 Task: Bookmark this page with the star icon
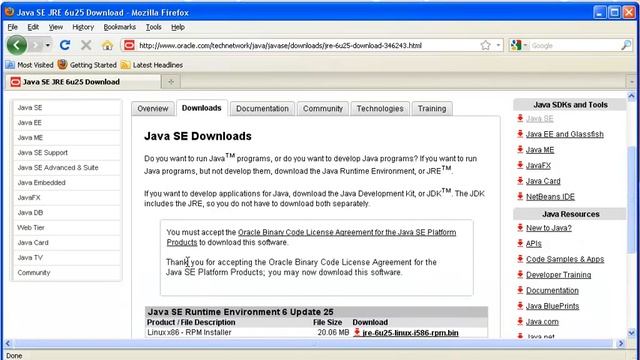tap(485, 45)
